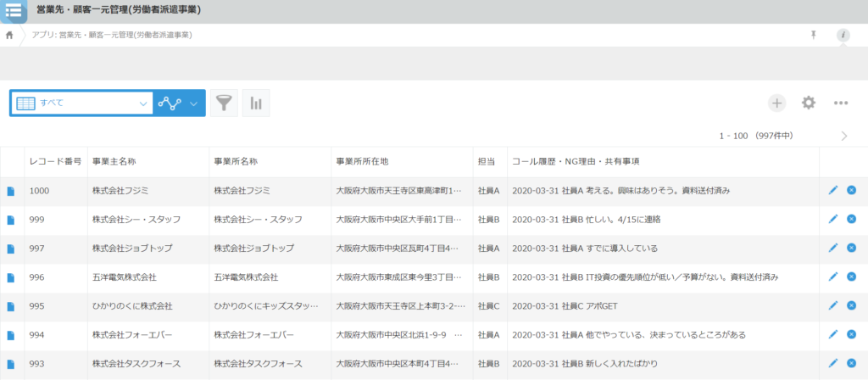Edit record 995 with pencil icon
Viewport: 868px width, 380px height.
832,306
